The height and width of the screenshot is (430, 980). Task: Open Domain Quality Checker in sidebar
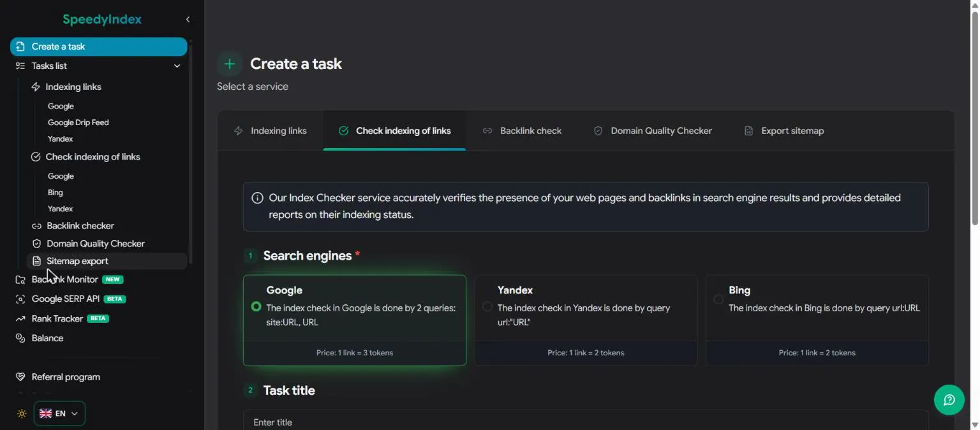click(96, 244)
